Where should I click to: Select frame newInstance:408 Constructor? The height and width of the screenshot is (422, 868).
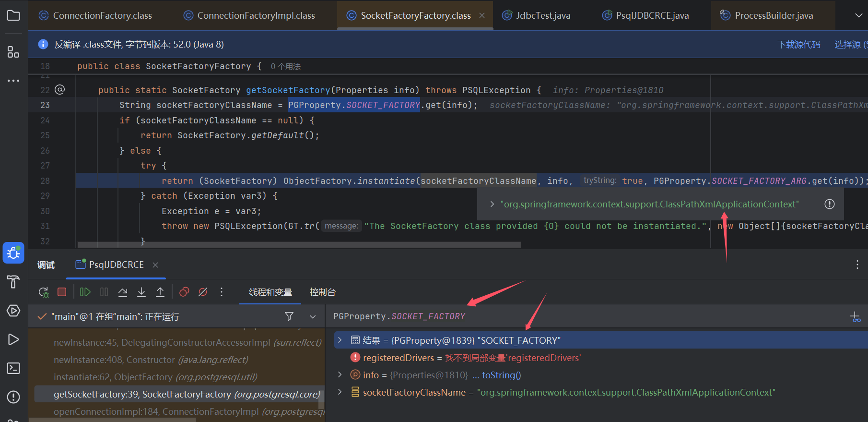pyautogui.click(x=151, y=360)
